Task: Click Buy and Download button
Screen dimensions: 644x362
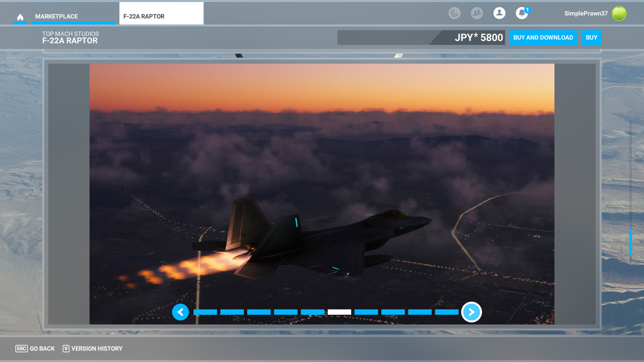Action: (543, 38)
